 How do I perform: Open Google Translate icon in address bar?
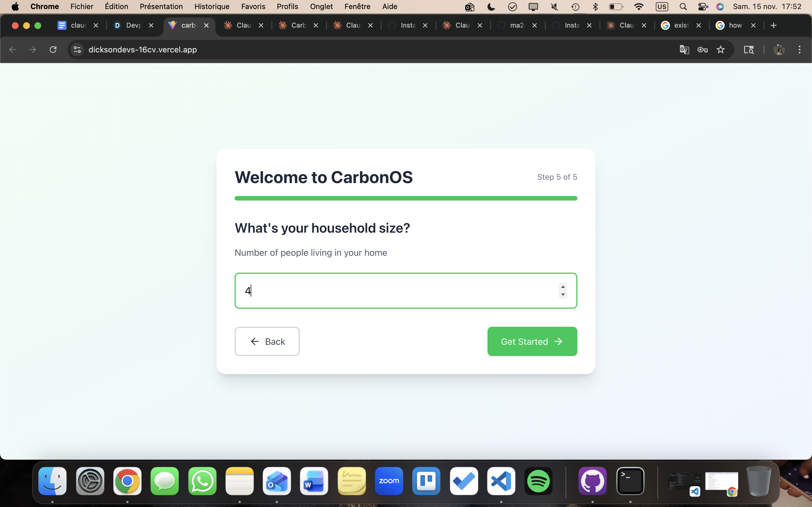pos(684,50)
